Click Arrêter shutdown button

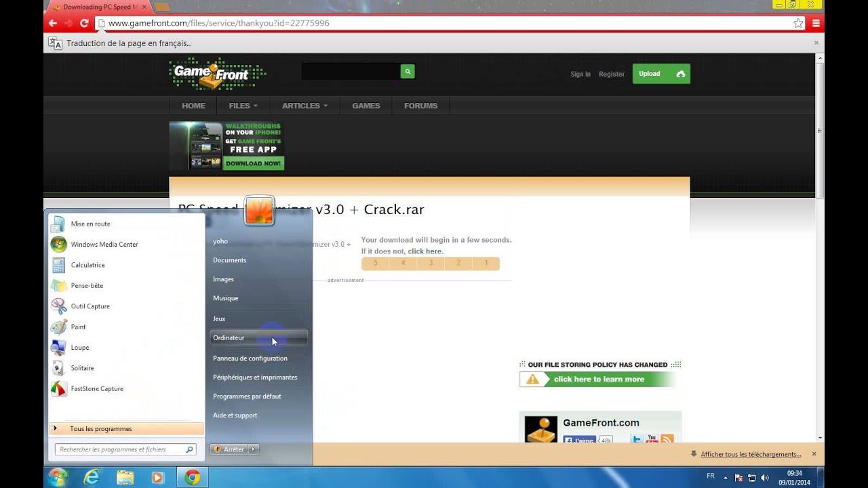coord(229,449)
